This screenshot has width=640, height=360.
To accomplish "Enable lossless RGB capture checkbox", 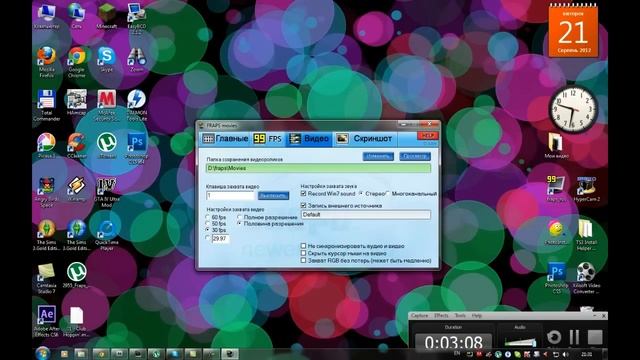I will click(x=303, y=260).
